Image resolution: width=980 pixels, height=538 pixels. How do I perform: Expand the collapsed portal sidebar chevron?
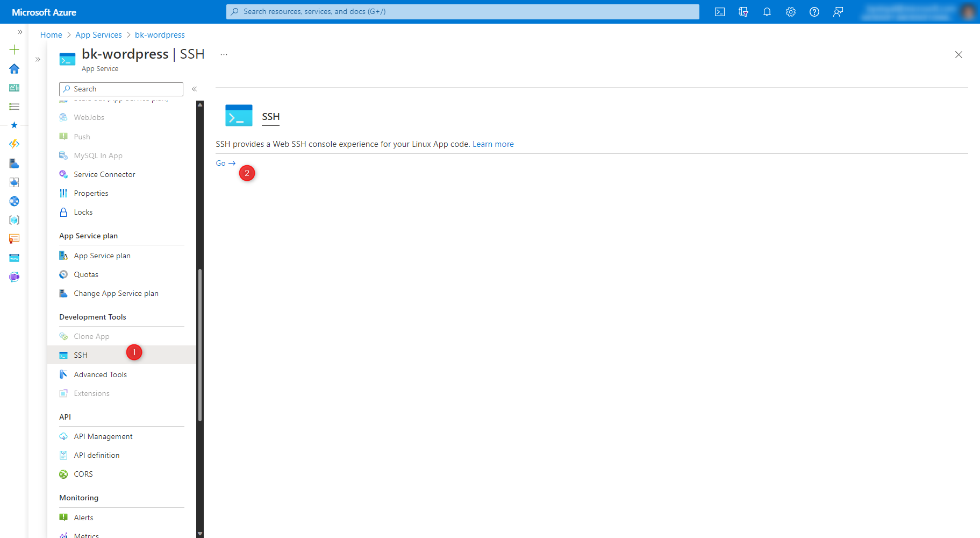click(19, 32)
